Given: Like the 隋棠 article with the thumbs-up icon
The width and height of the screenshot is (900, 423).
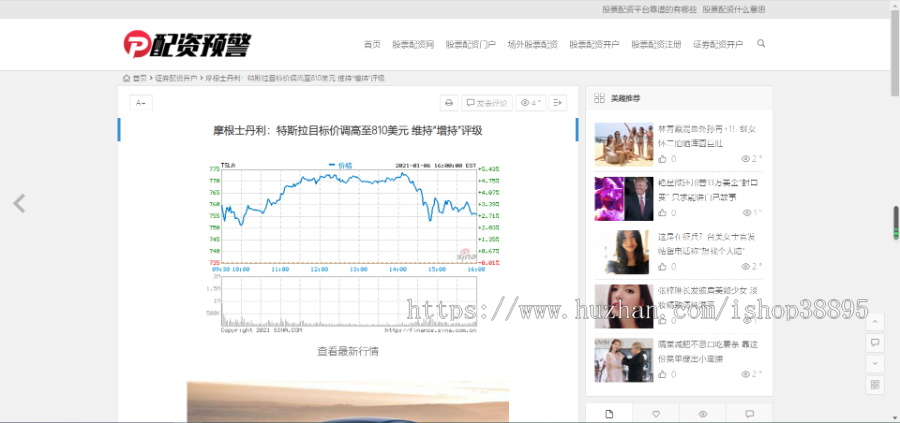Looking at the screenshot, I should tap(662, 374).
